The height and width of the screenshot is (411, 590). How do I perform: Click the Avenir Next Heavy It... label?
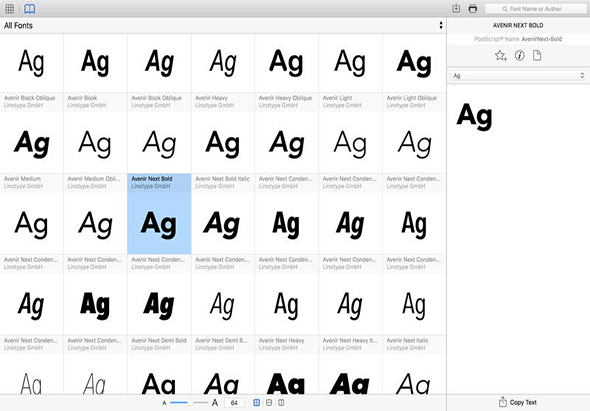(x=350, y=340)
